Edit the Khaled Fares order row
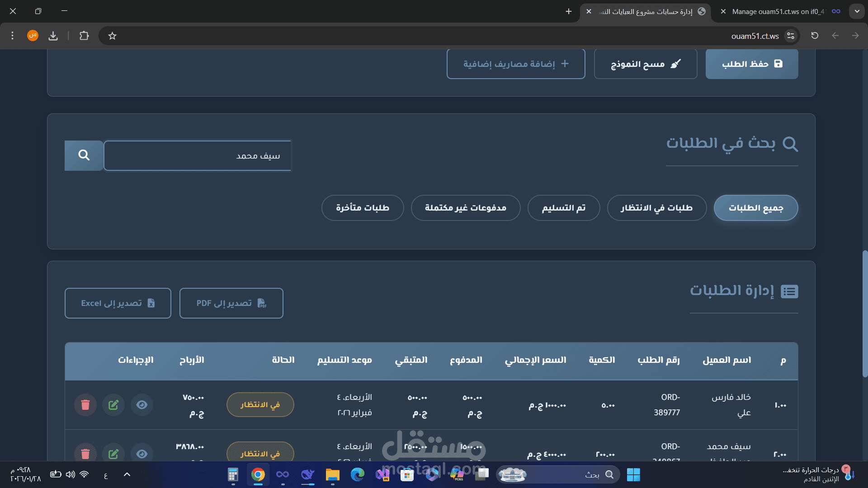This screenshot has height=488, width=868. pos(113,405)
